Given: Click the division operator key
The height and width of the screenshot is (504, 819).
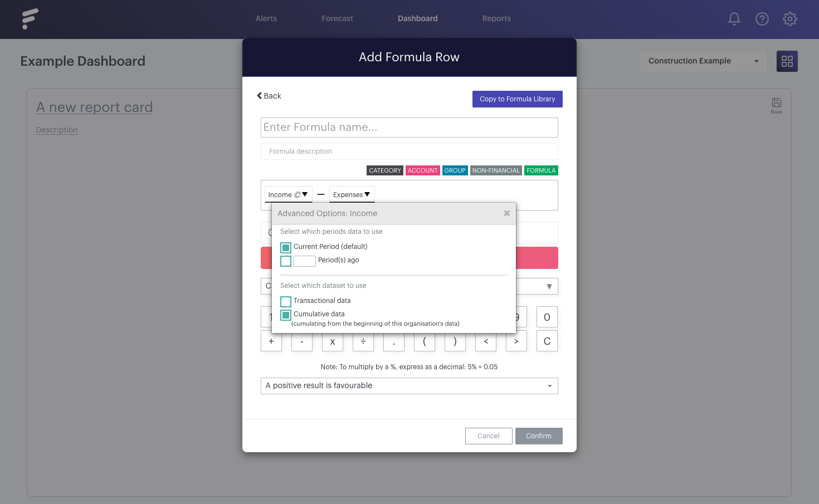Looking at the screenshot, I should pos(363,341).
